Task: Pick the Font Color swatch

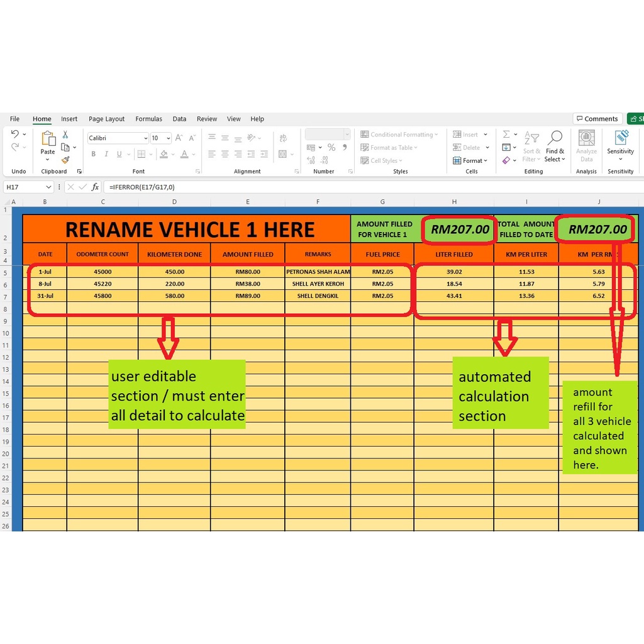Action: [184, 154]
